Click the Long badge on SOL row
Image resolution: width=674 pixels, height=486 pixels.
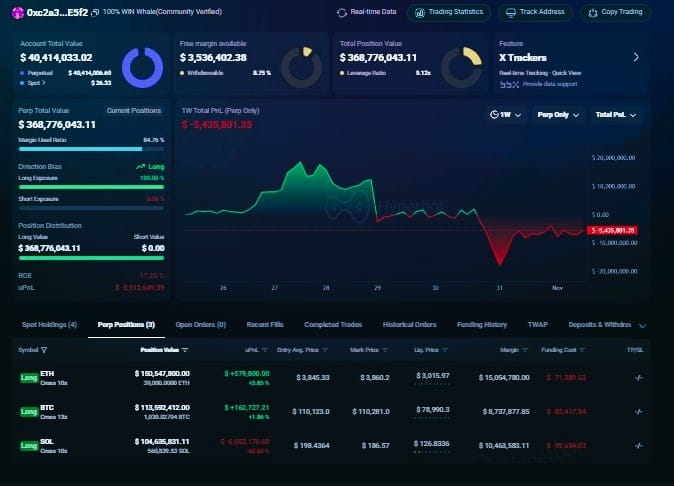coord(29,446)
